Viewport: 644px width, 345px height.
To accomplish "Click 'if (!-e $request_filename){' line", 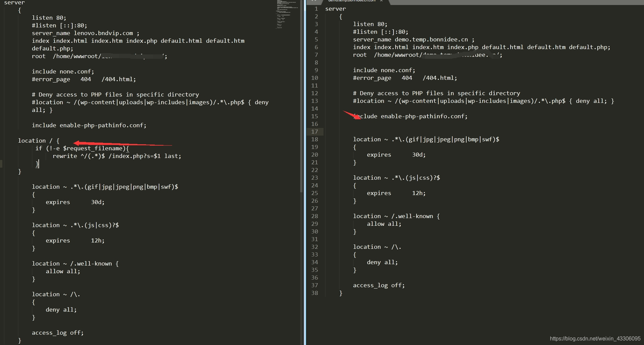I will [82, 148].
